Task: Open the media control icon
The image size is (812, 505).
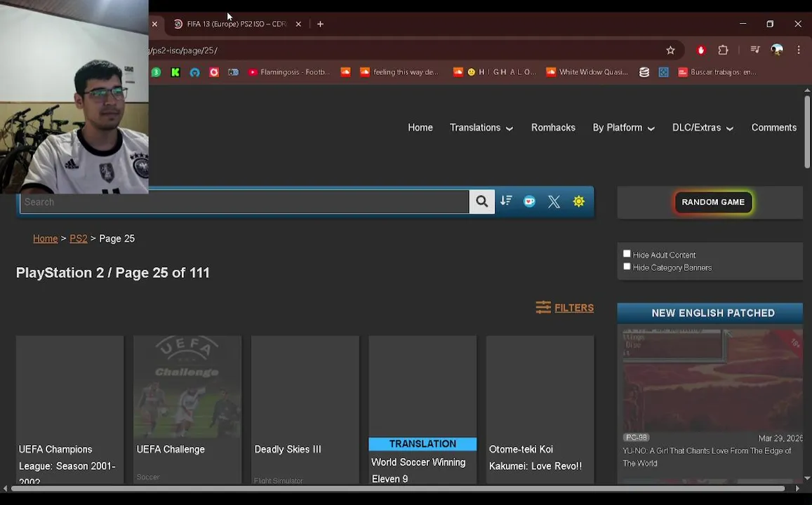Action: 754,50
